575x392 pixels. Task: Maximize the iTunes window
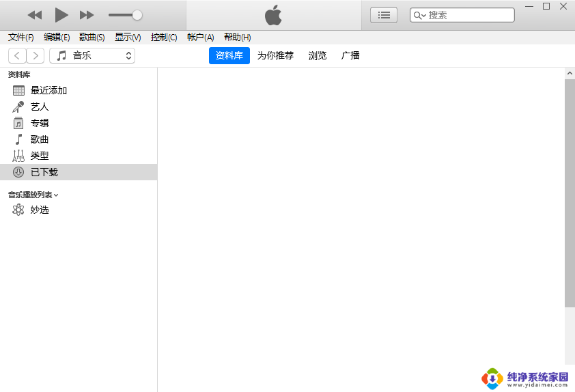(x=546, y=6)
